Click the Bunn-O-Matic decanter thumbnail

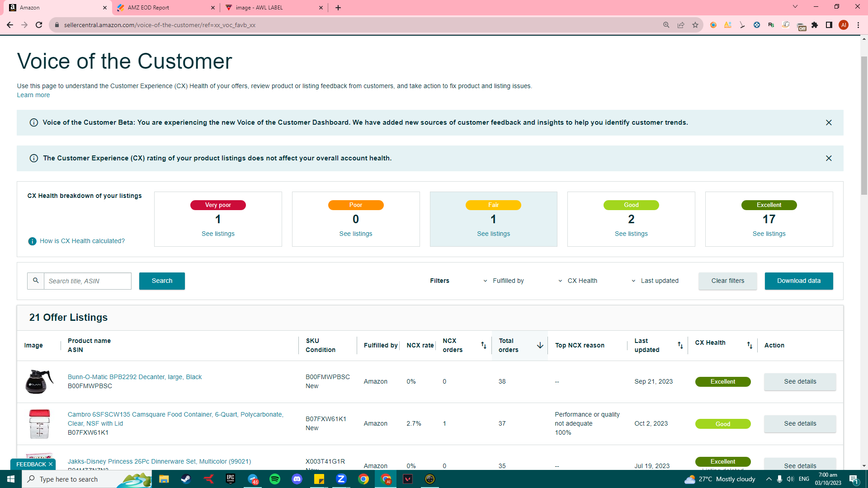[39, 382]
